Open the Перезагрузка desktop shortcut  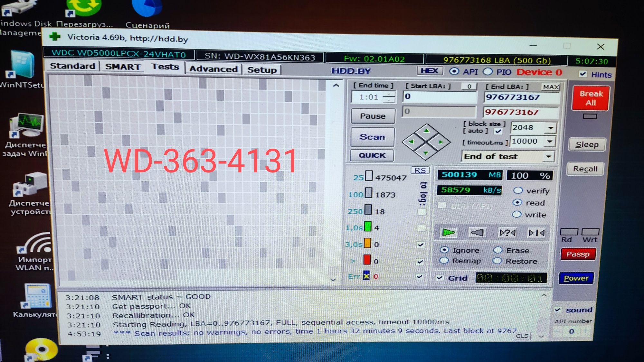click(84, 14)
